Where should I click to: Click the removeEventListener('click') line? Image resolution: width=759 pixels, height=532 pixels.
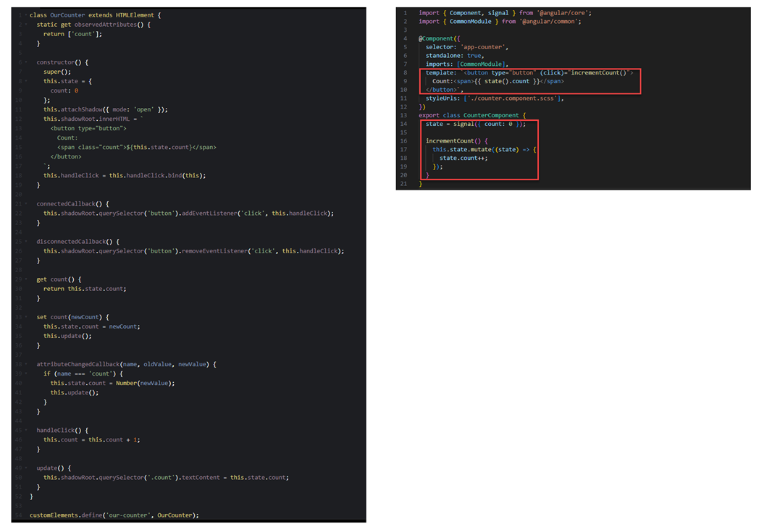[193, 251]
